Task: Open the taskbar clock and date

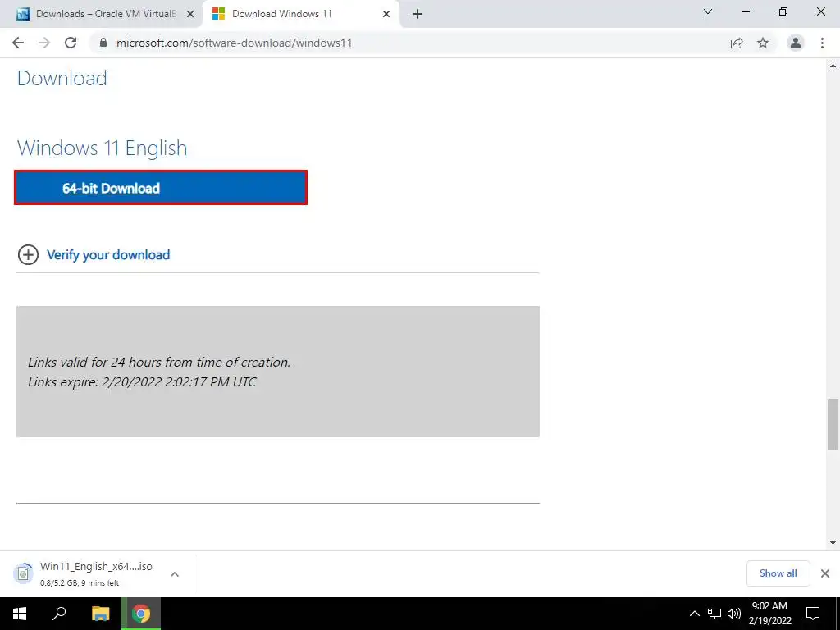Action: click(x=769, y=614)
